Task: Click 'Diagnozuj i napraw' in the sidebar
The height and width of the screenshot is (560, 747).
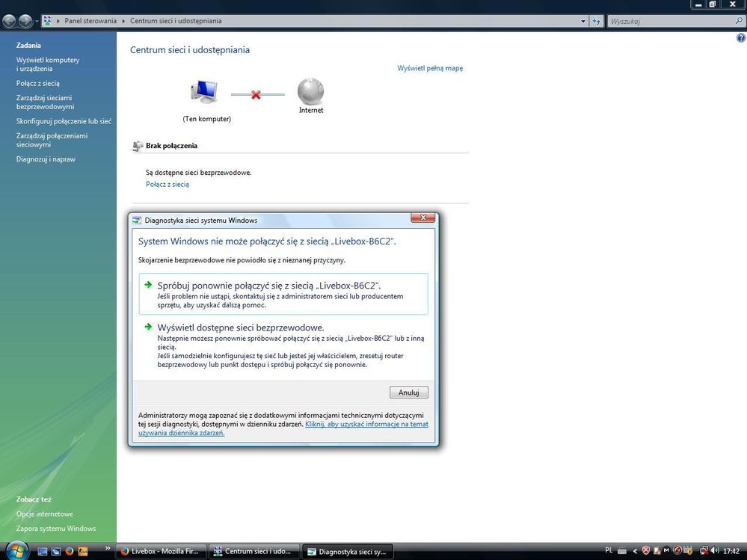Action: (46, 159)
